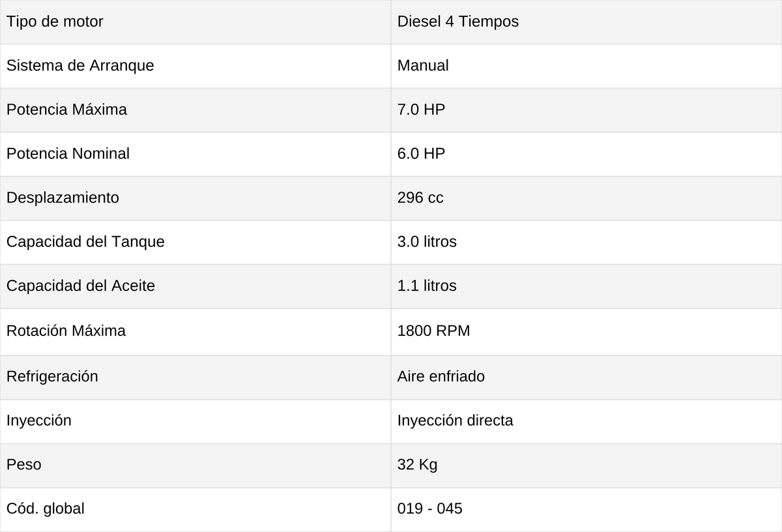Select the '296 cc' displacement value

click(x=420, y=198)
